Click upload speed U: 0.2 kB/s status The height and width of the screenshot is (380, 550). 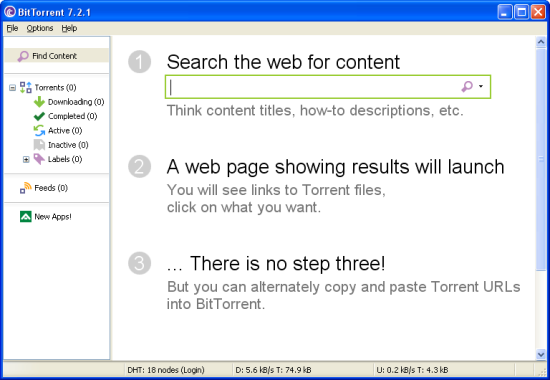tap(412, 370)
